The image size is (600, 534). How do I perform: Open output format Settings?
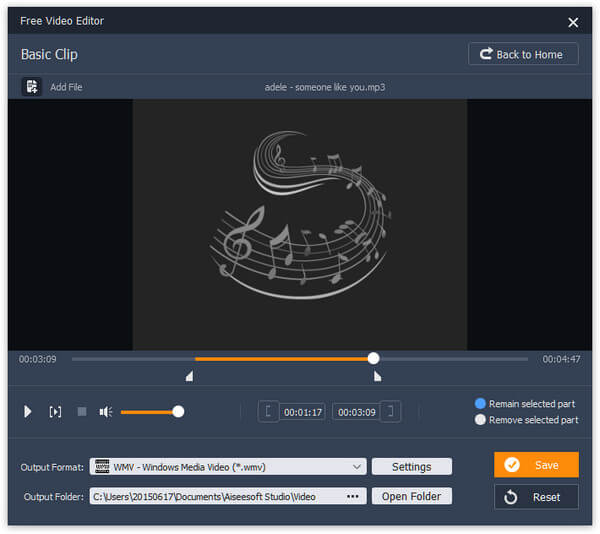pos(412,467)
